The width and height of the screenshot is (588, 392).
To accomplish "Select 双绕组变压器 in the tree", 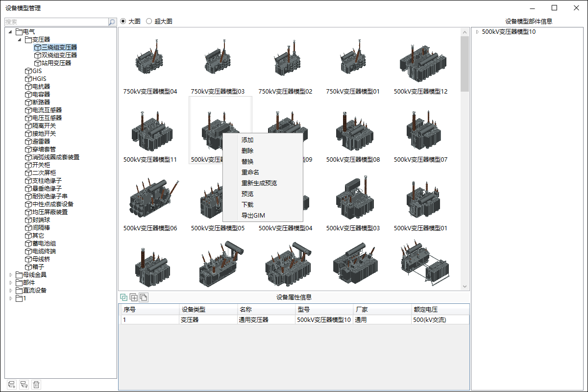I will point(59,55).
